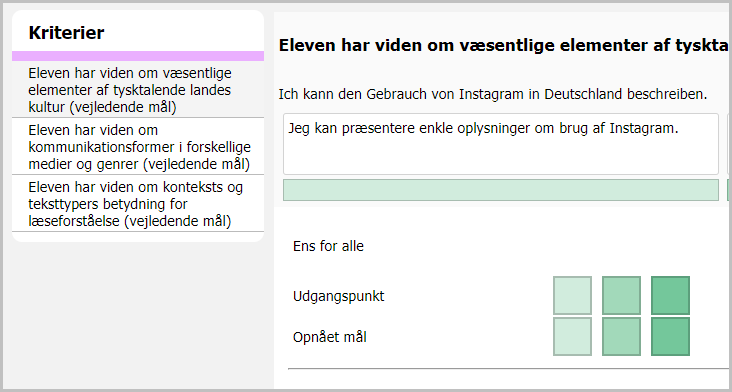732x392 pixels.
Task: Click the partially visible text box at right edge
Action: point(730,144)
